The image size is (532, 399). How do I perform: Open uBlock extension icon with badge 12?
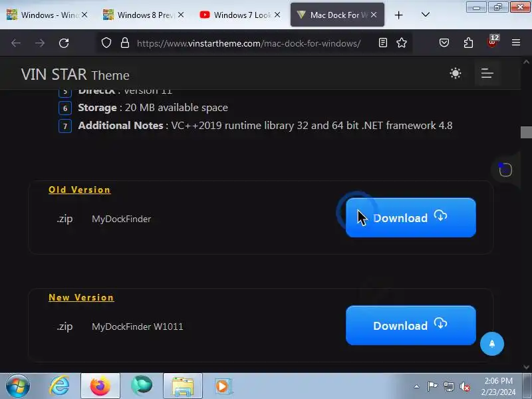coord(492,42)
